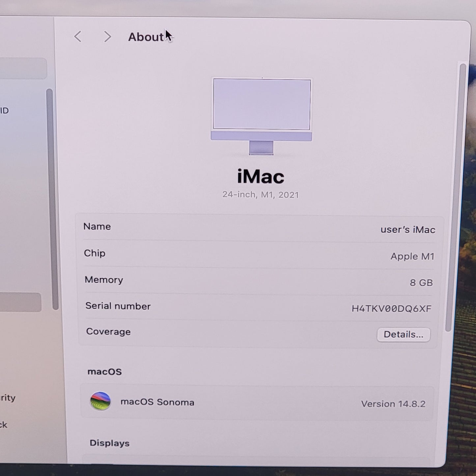This screenshot has width=476, height=476.
Task: Open Coverage Details
Action: [403, 334]
